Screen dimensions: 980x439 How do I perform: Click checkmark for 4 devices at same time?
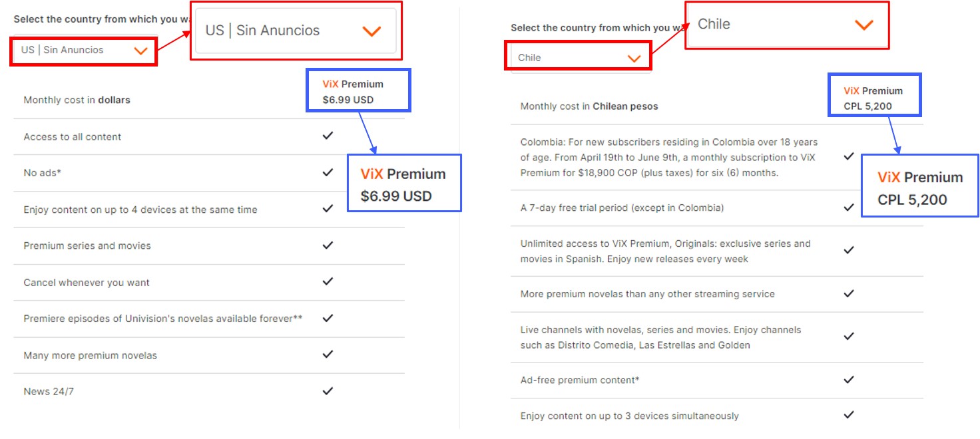click(328, 209)
